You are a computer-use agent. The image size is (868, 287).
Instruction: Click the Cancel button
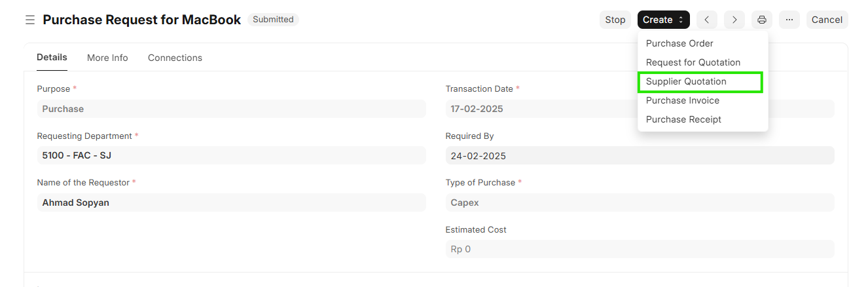(827, 20)
